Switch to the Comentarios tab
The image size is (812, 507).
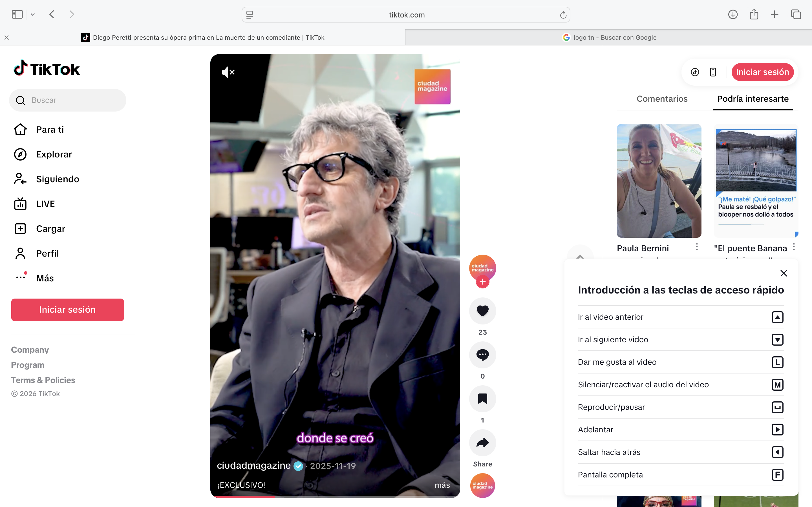(x=662, y=99)
